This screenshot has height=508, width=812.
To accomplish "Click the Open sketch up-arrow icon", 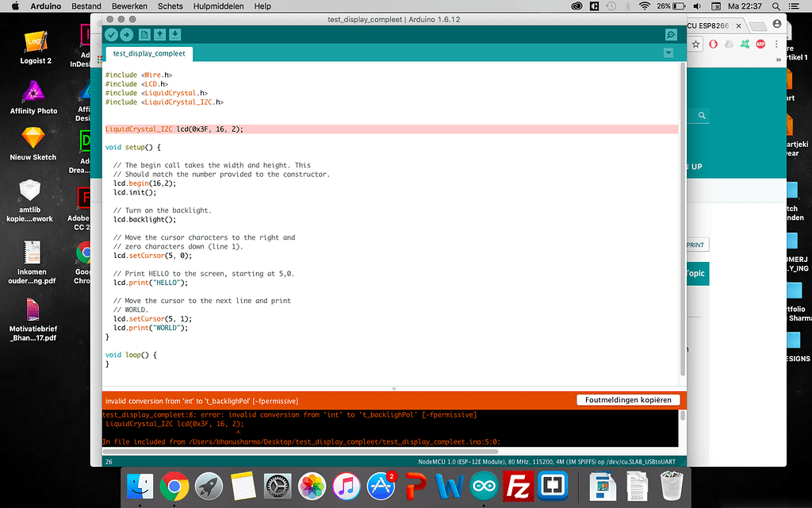I will [x=160, y=35].
